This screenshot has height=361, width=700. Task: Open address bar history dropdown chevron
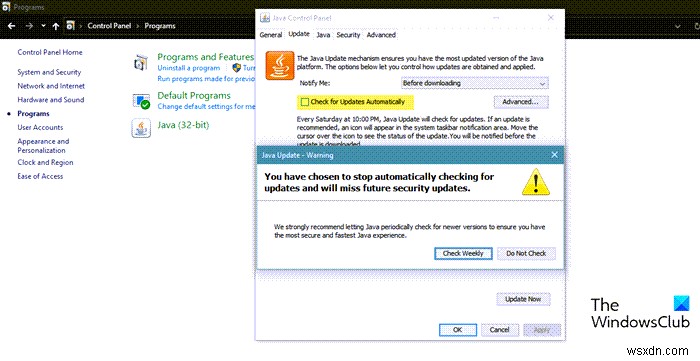(x=678, y=26)
